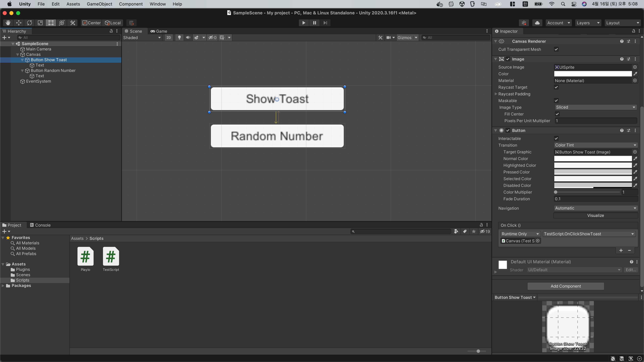This screenshot has width=644, height=362.
Task: Select the Hand tool in toolbar
Action: pos(8,23)
